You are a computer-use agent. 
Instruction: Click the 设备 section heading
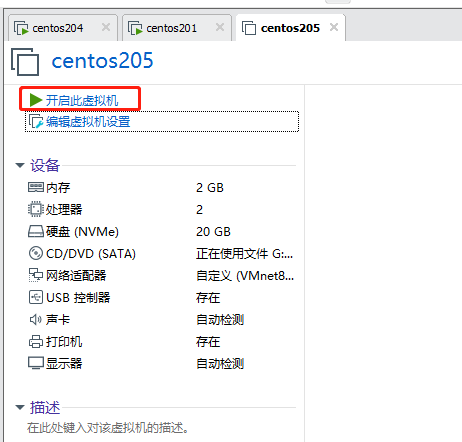pyautogui.click(x=45, y=165)
